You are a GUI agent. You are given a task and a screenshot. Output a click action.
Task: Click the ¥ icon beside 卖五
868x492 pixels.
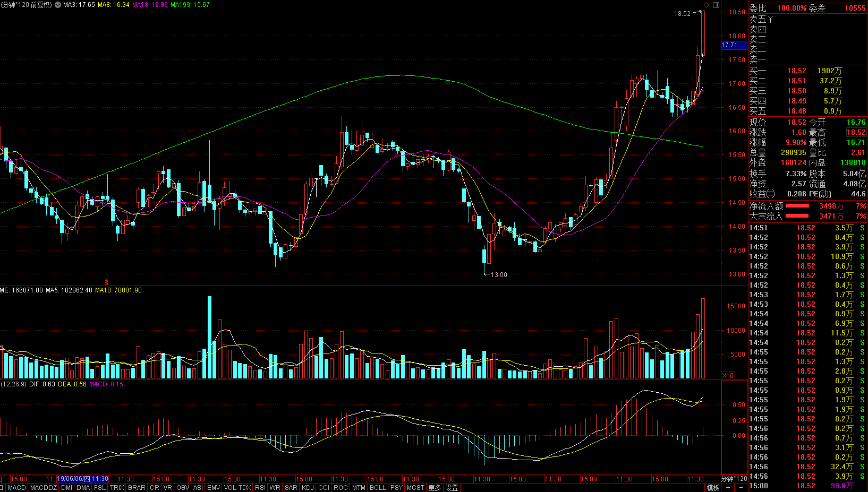coord(771,19)
